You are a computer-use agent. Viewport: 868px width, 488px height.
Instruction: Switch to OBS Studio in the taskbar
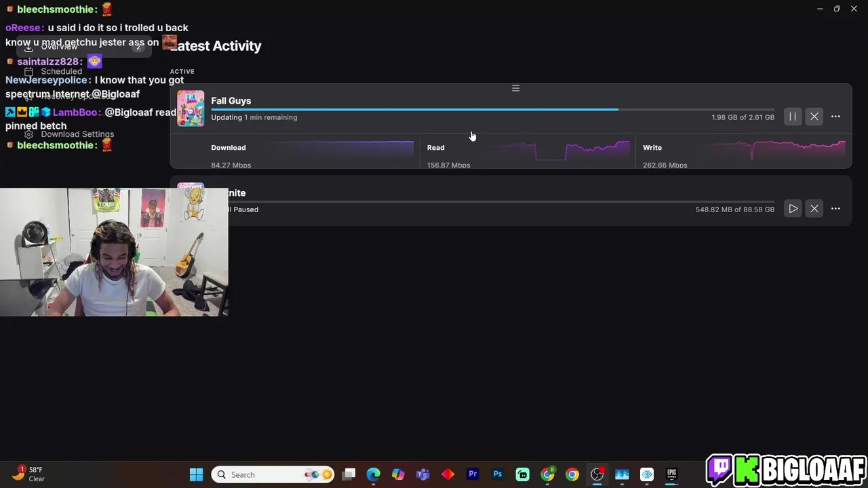pos(597,474)
